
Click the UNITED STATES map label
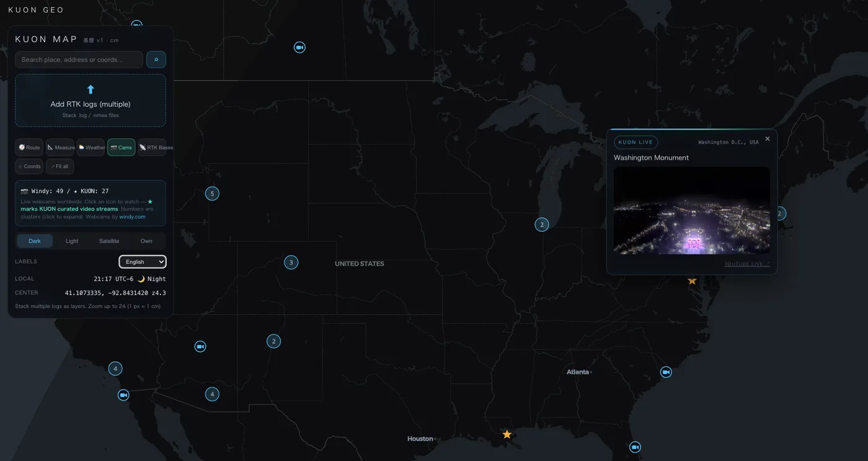coord(360,264)
